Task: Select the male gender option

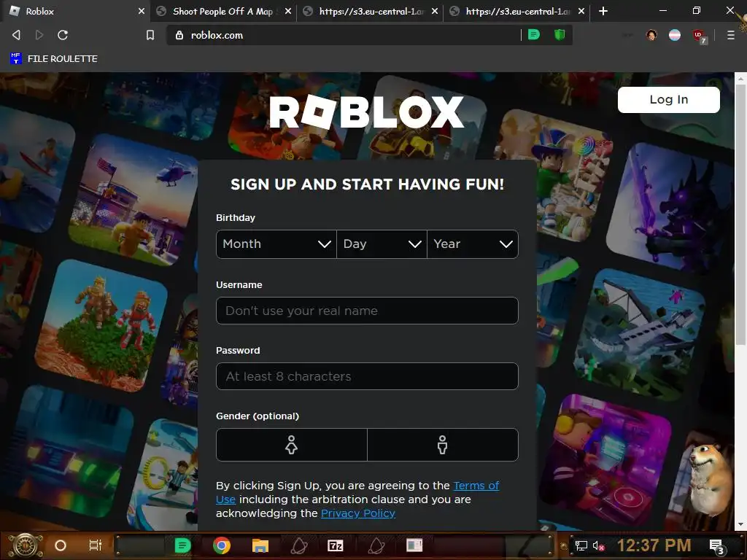Action: [443, 445]
